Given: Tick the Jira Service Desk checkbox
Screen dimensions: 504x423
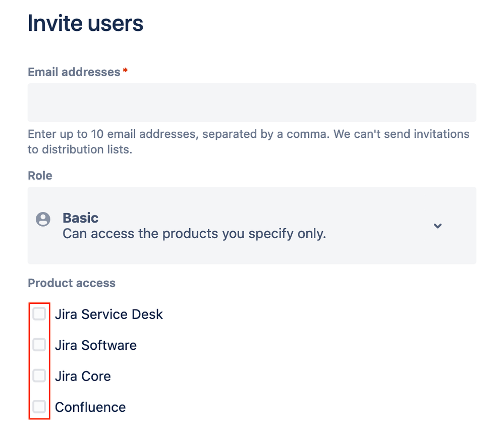Looking at the screenshot, I should click(x=39, y=314).
